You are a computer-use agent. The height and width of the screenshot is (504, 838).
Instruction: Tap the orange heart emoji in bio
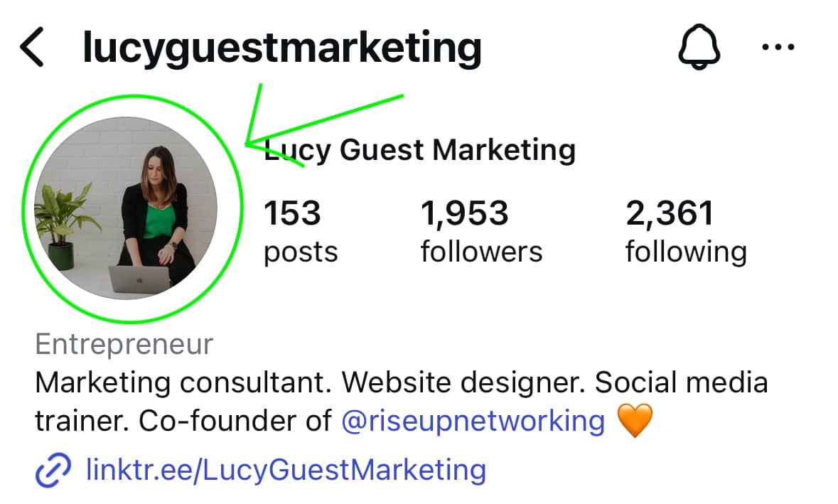(x=635, y=420)
